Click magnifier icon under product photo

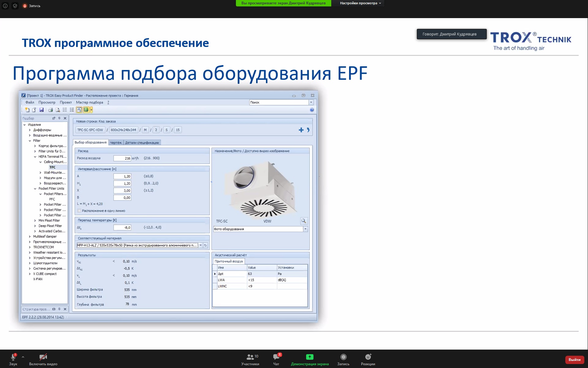pyautogui.click(x=304, y=221)
